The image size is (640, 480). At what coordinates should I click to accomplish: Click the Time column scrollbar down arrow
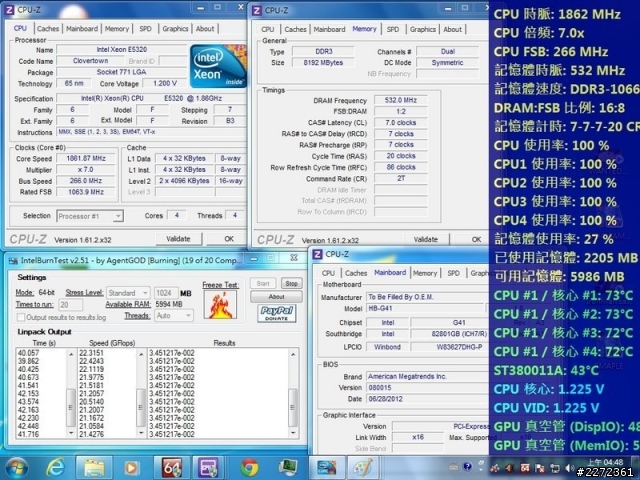(71, 433)
